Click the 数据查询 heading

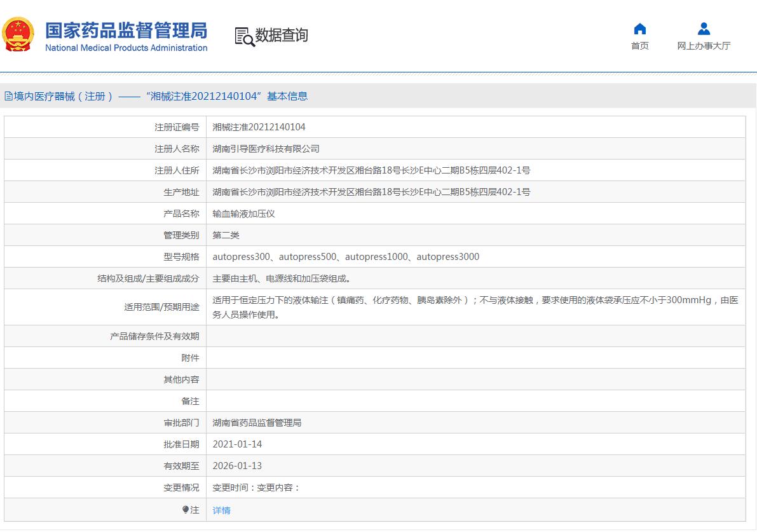[282, 35]
